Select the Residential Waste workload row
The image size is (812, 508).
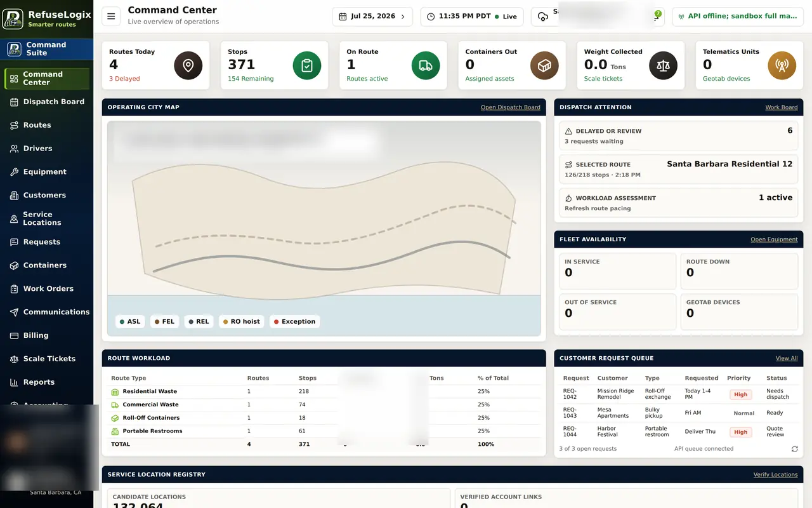click(x=324, y=392)
